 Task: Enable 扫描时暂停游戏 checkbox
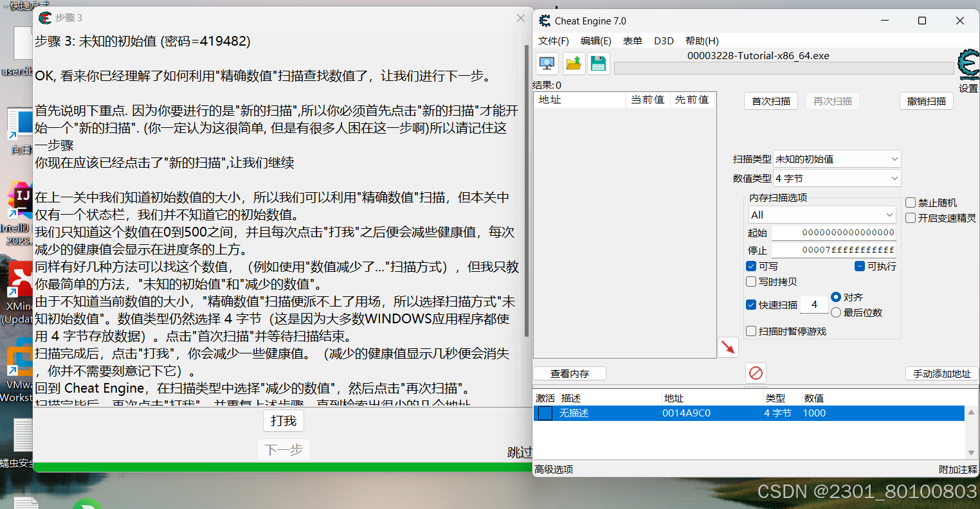[751, 331]
